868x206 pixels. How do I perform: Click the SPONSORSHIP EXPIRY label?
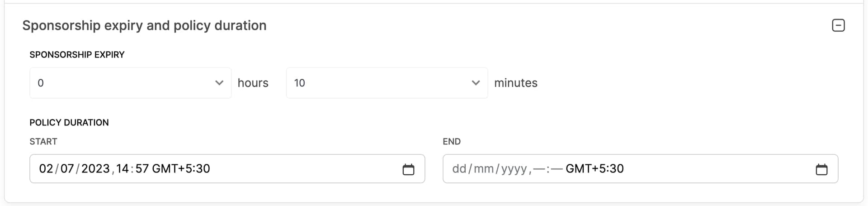click(x=77, y=55)
